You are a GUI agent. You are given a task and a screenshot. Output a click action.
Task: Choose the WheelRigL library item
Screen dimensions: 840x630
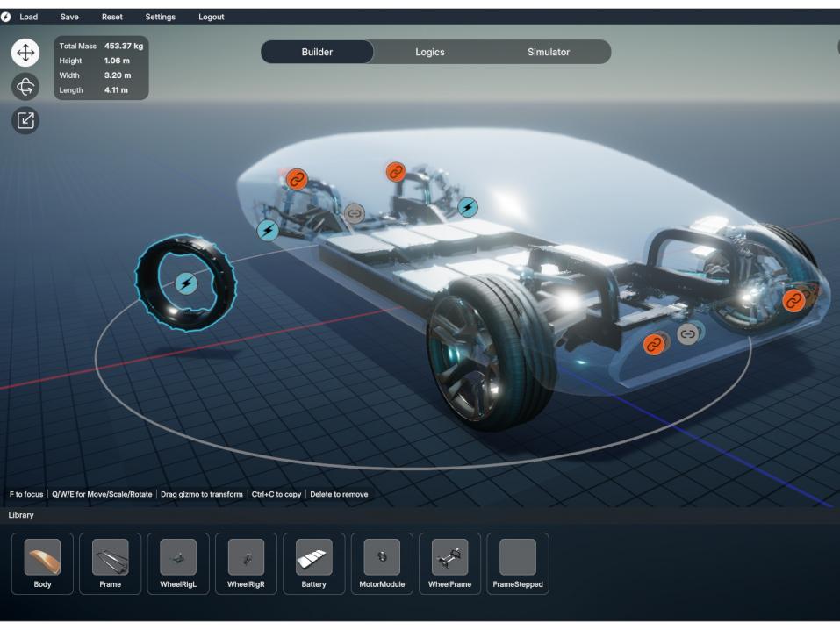point(178,563)
